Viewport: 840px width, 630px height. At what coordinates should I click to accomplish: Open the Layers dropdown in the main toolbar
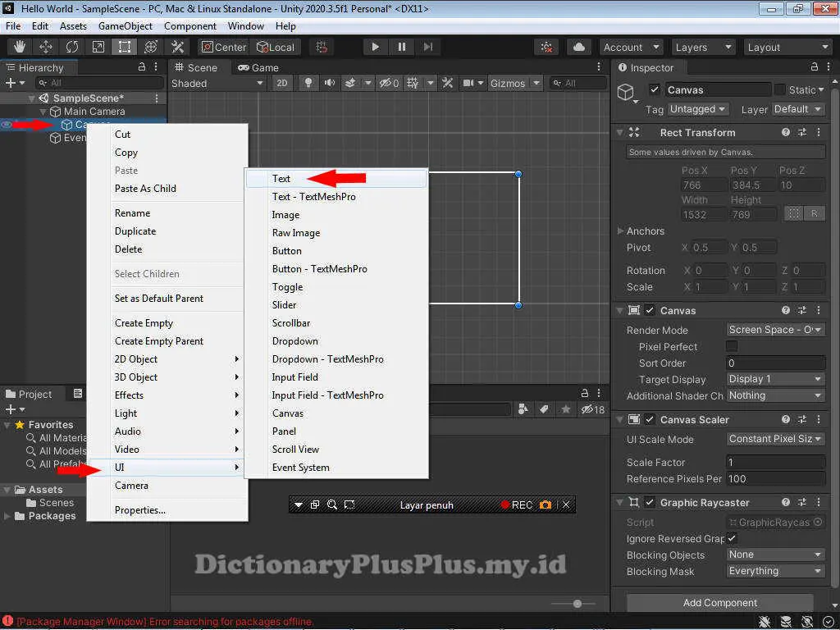click(x=703, y=47)
